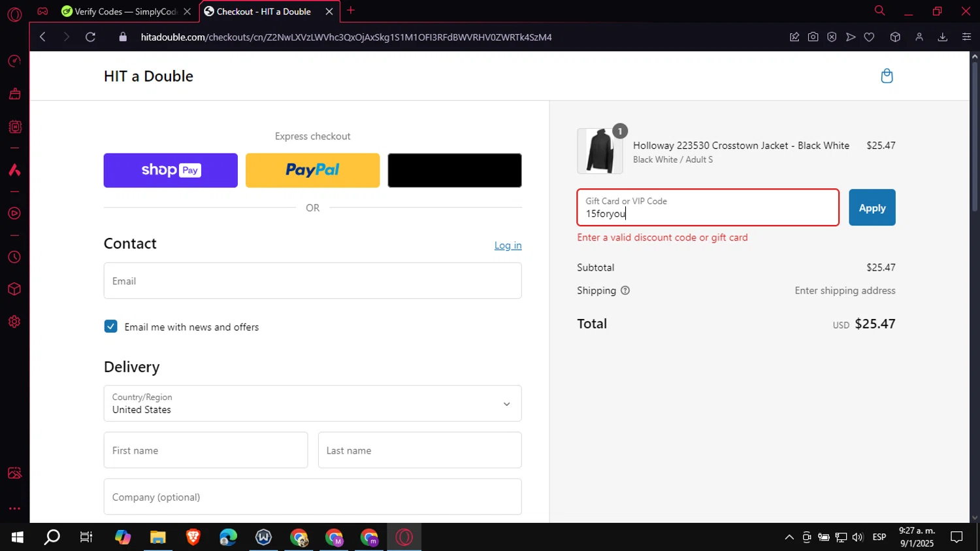Pay with Shop Pay button

(171, 171)
